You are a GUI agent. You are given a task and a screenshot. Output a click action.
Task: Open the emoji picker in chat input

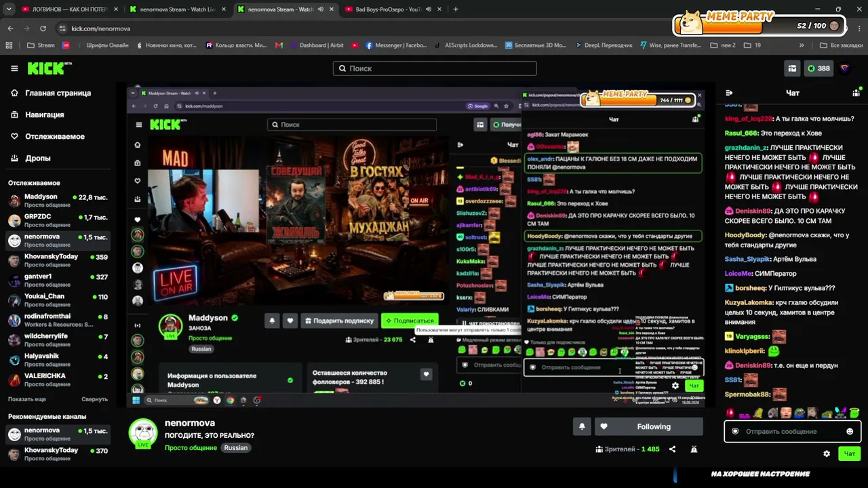(x=850, y=432)
